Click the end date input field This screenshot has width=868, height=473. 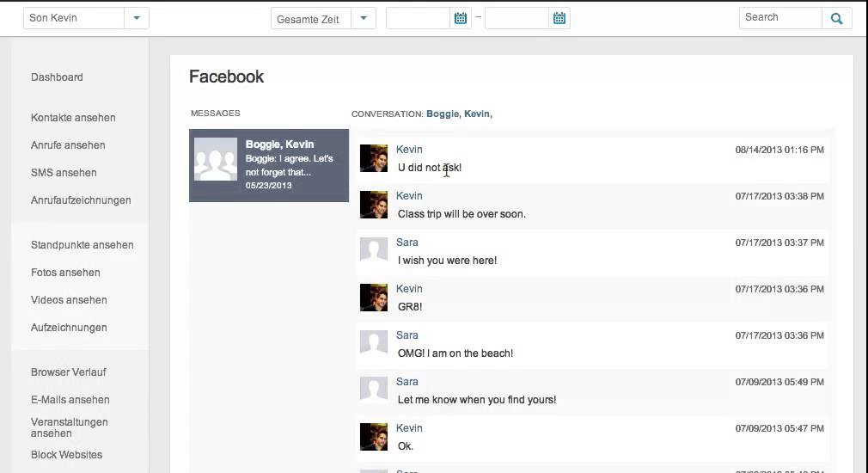pos(517,18)
